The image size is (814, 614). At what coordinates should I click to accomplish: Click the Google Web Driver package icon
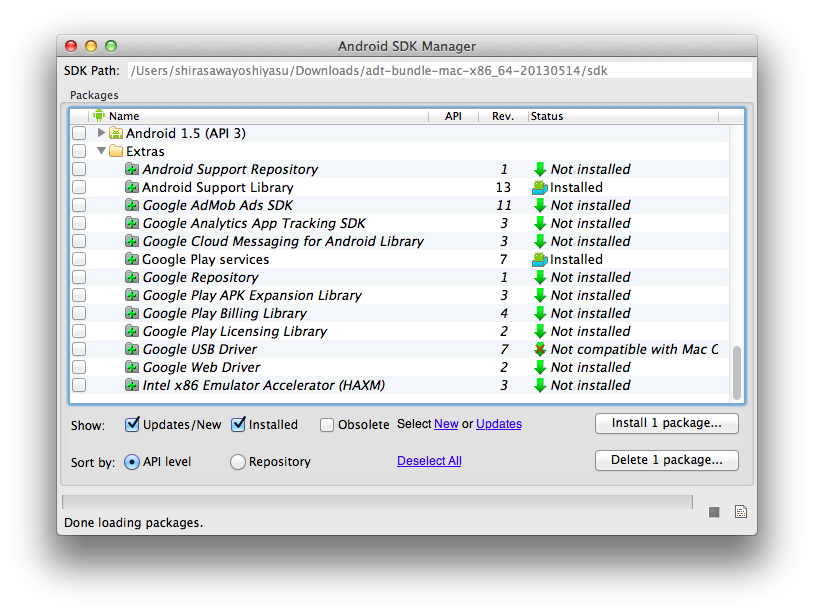(132, 367)
